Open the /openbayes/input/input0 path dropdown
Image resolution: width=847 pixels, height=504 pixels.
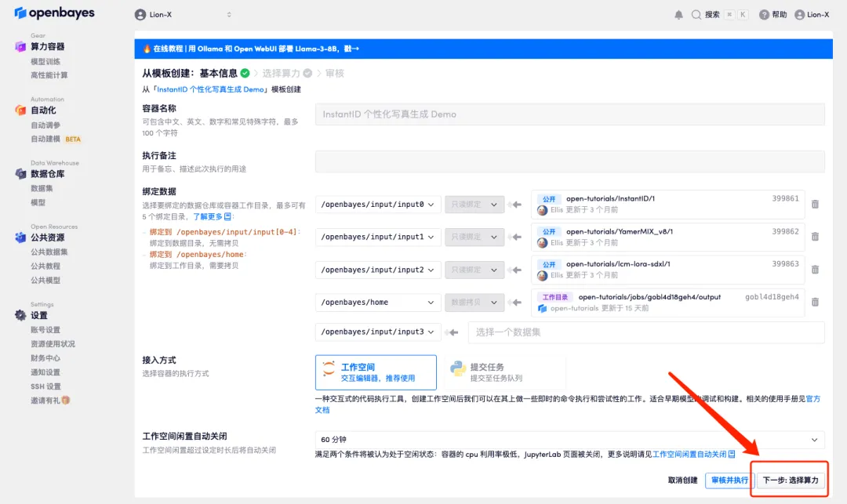377,205
